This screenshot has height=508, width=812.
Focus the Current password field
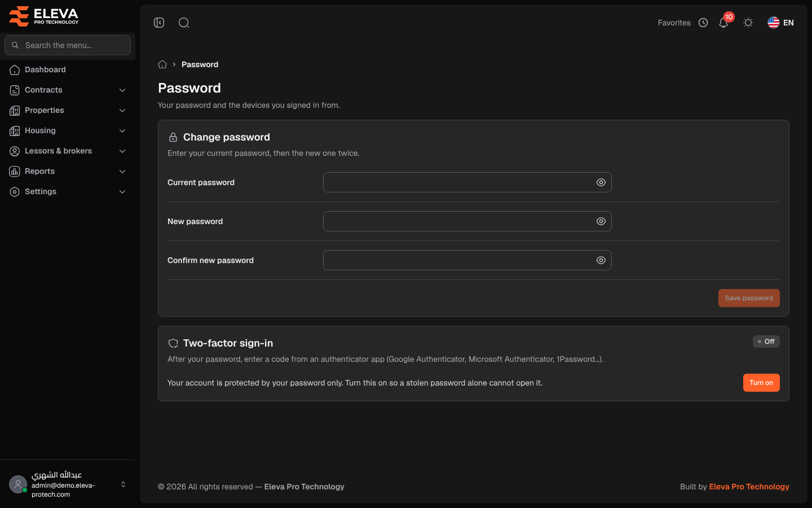click(x=467, y=182)
